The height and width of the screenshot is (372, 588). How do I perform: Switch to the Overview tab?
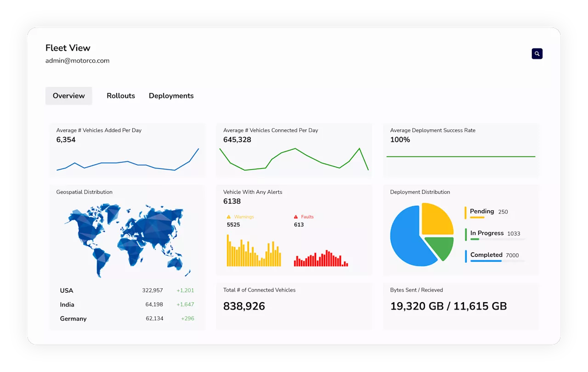[69, 96]
